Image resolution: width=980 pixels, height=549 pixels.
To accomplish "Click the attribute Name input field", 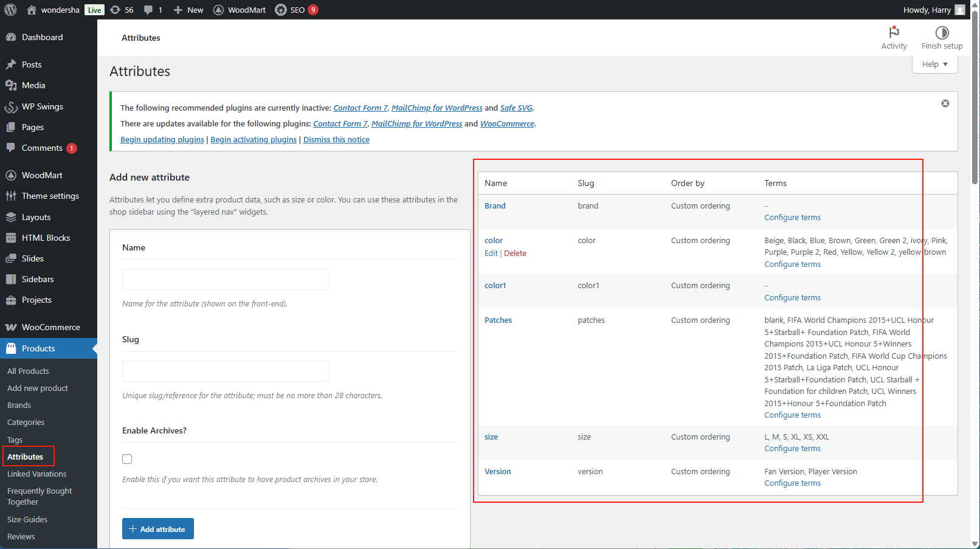I will (x=225, y=280).
